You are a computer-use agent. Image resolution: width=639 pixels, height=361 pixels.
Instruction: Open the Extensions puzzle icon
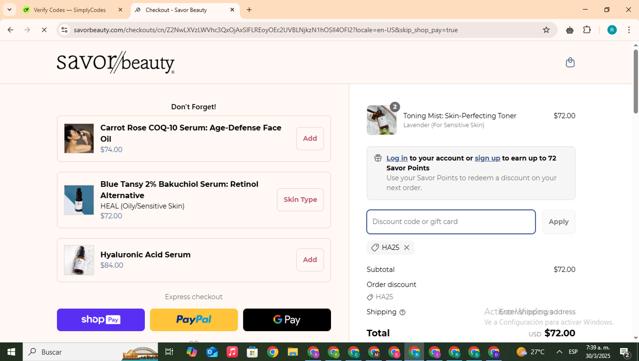(587, 30)
